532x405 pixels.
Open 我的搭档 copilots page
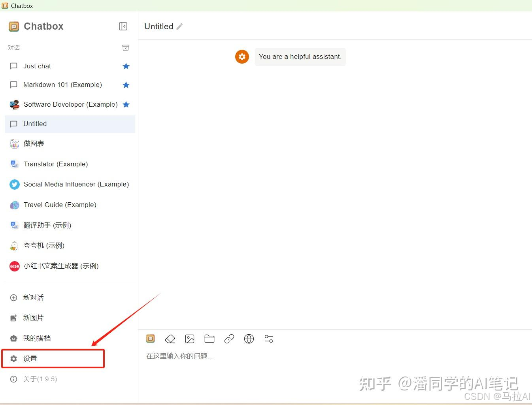click(70, 338)
